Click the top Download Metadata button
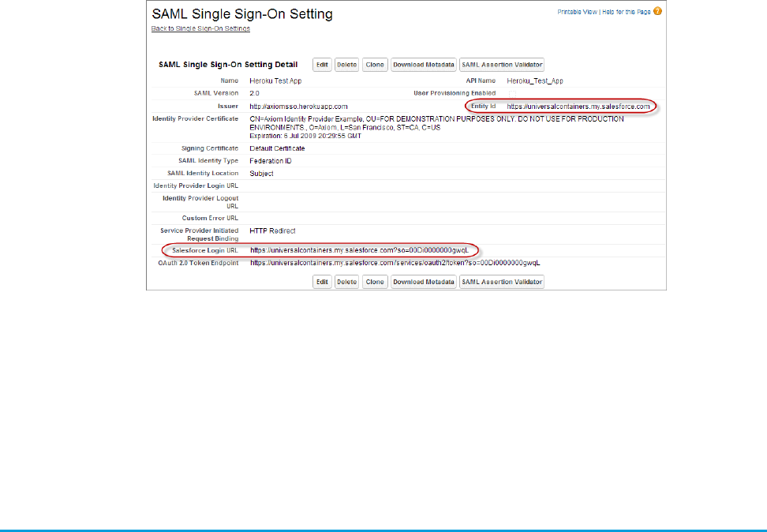Image resolution: width=767 pixels, height=532 pixels. pos(424,65)
